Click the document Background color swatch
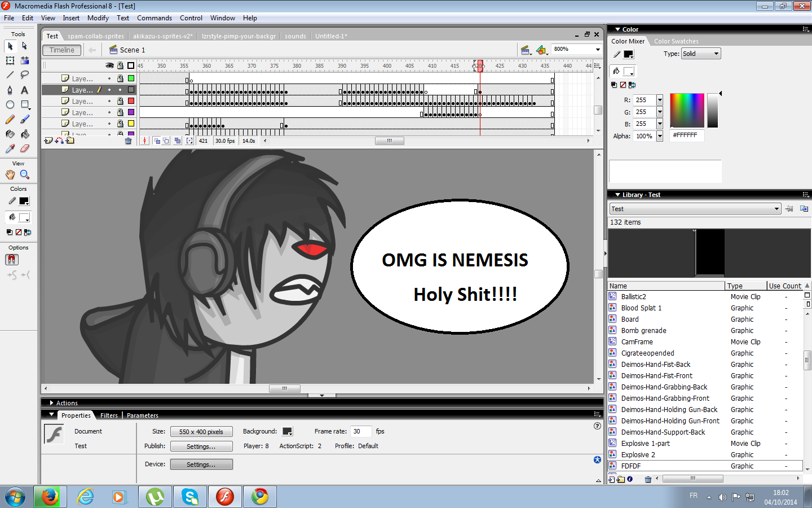The image size is (812, 508). (x=287, y=431)
